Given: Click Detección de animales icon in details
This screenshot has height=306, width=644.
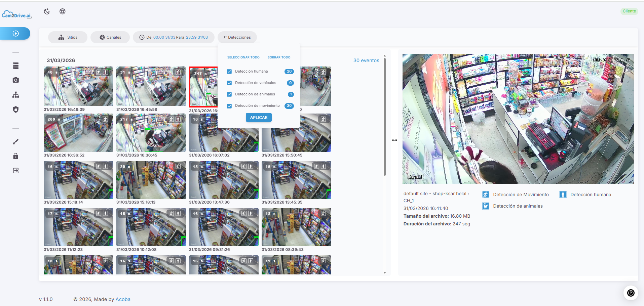Looking at the screenshot, I should [486, 206].
